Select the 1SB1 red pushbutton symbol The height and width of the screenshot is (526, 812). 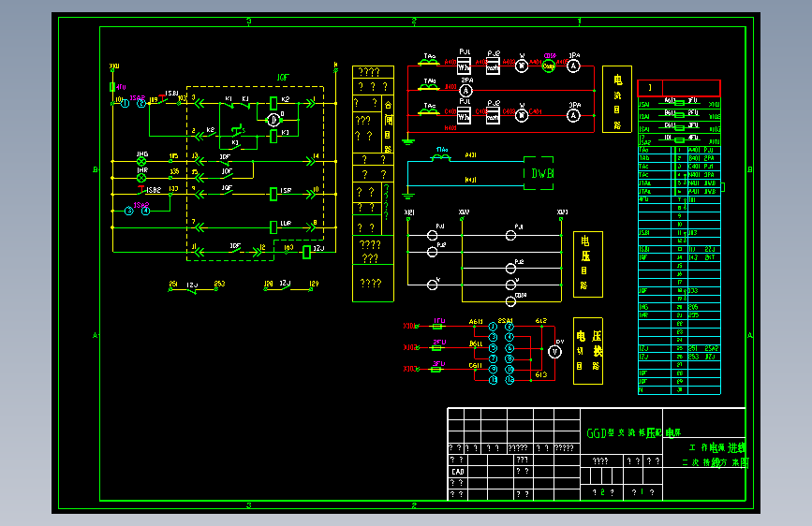[163, 99]
